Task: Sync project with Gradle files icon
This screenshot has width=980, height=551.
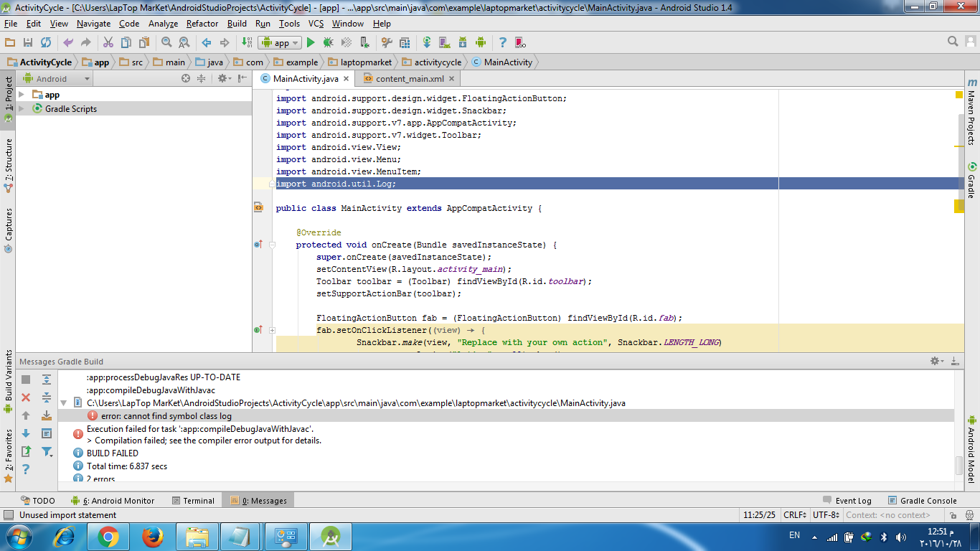Action: 426,43
